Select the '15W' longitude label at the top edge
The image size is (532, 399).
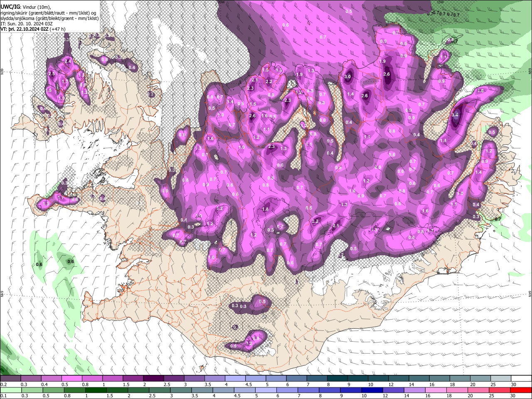point(440,2)
